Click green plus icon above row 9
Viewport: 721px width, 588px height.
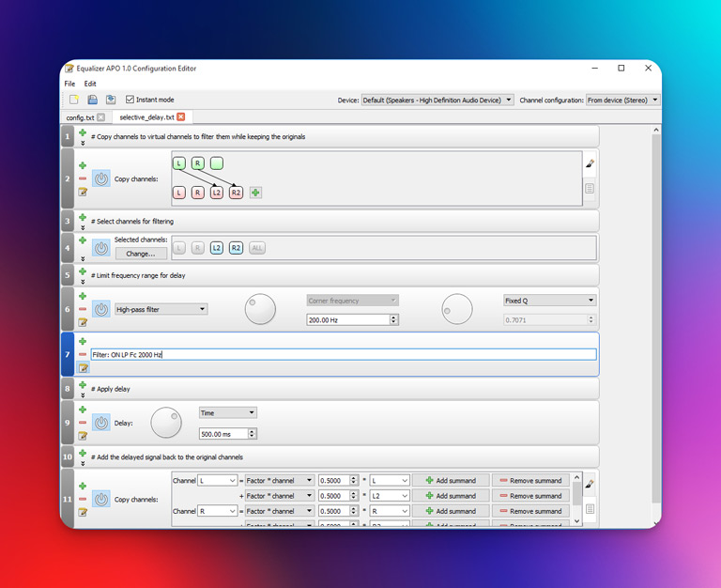tap(83, 410)
